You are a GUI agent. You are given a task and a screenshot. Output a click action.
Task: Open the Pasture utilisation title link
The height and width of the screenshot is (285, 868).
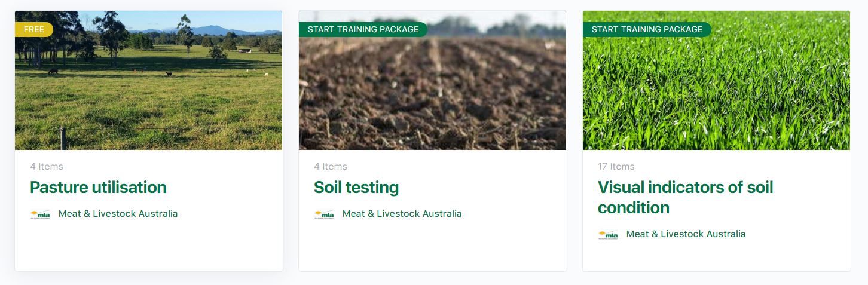click(x=98, y=188)
